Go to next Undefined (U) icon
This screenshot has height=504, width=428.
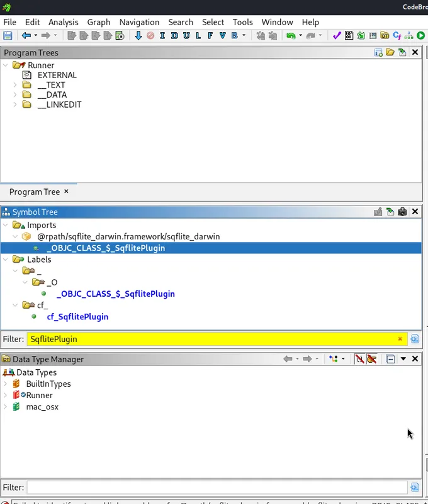pos(186,35)
